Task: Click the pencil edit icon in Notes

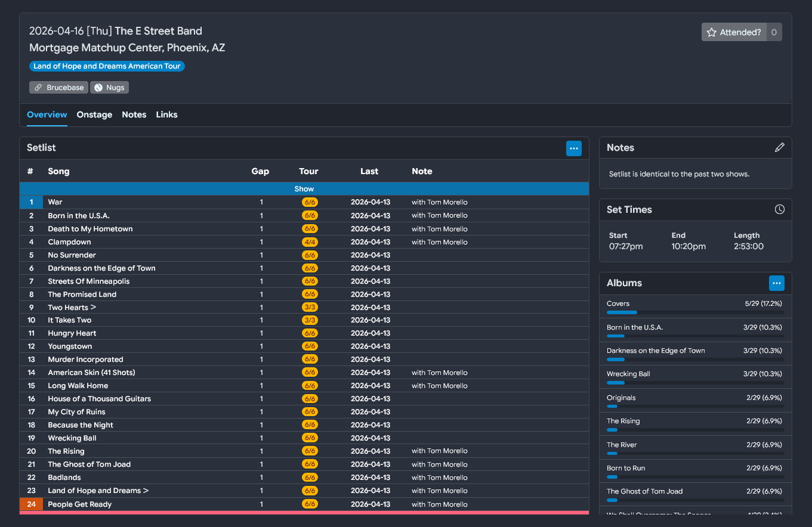Action: 779,148
